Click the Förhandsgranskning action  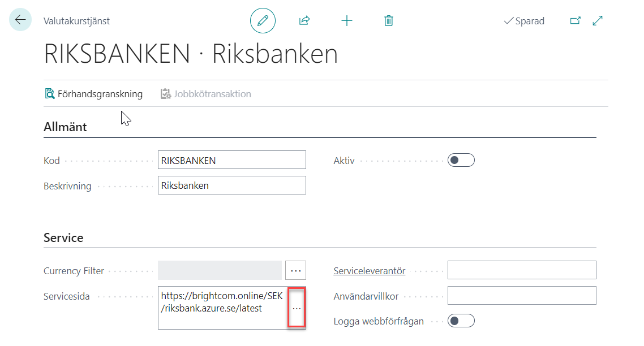click(93, 94)
